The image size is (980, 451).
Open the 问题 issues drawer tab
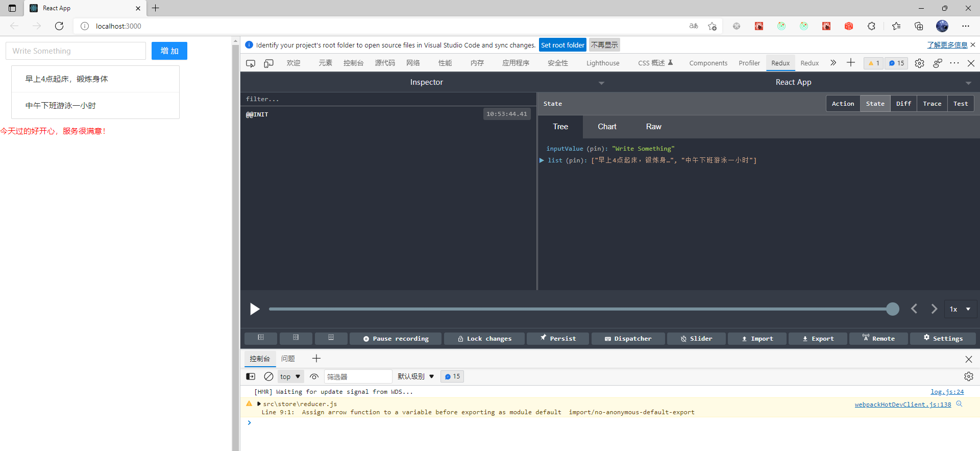pyautogui.click(x=288, y=359)
